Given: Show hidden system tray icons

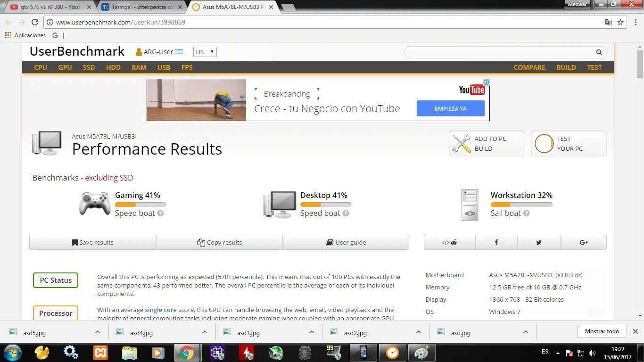Looking at the screenshot, I should click(x=558, y=353).
